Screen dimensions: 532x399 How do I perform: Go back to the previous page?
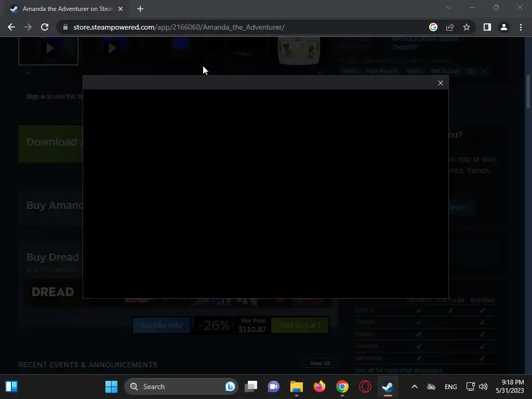(x=11, y=27)
